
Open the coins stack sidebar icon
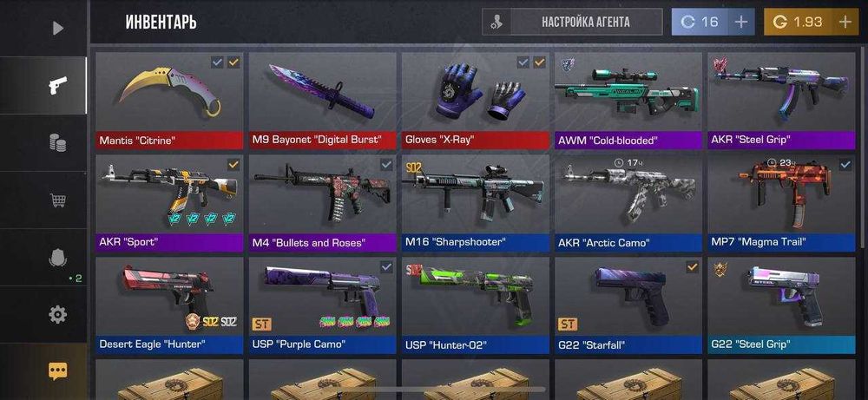point(57,143)
